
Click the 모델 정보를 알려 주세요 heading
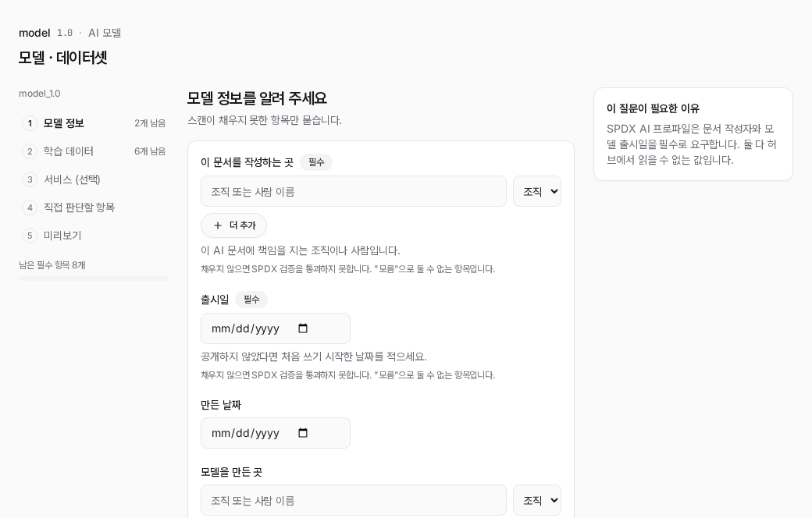click(x=257, y=98)
